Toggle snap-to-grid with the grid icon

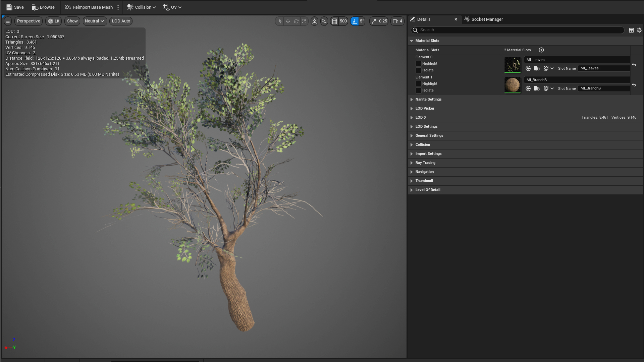tap(335, 21)
